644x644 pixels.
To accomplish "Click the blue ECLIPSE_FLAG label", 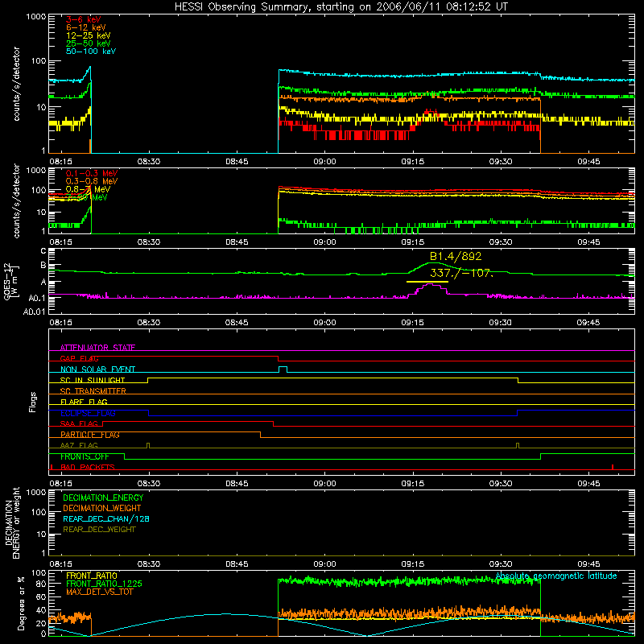I will [x=88, y=413].
